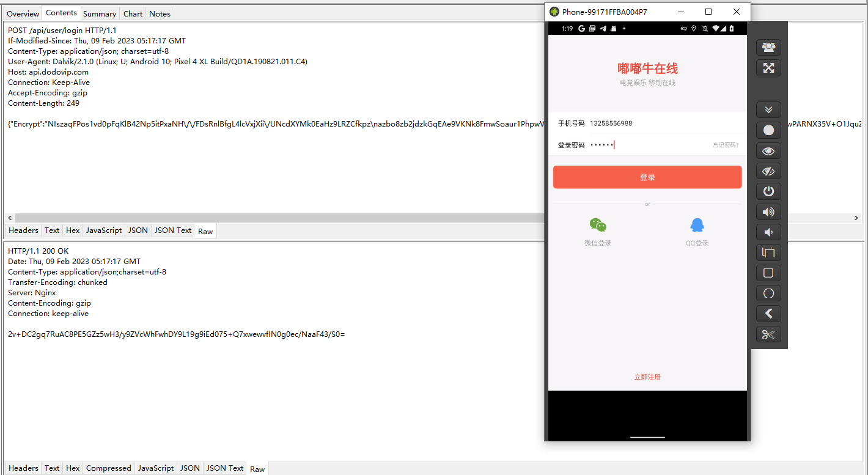Tap the QQ登录 text label
Image resolution: width=868 pixels, height=475 pixels.
point(697,243)
